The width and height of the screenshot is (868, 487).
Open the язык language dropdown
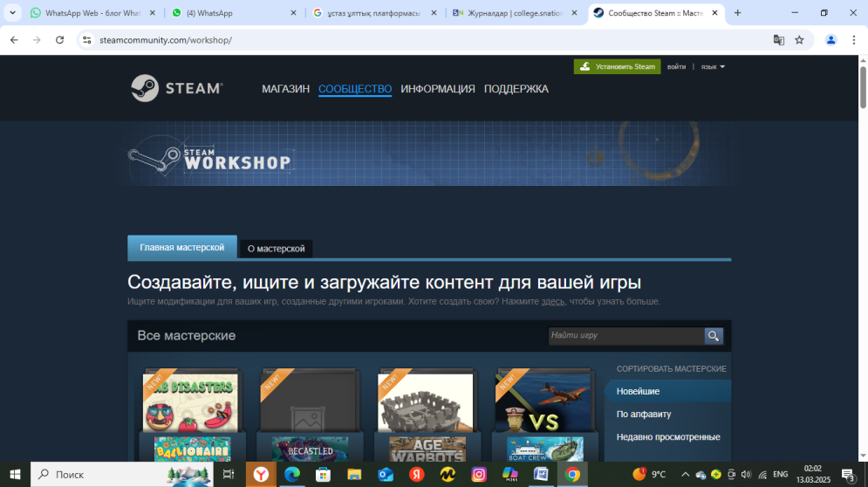(x=713, y=66)
